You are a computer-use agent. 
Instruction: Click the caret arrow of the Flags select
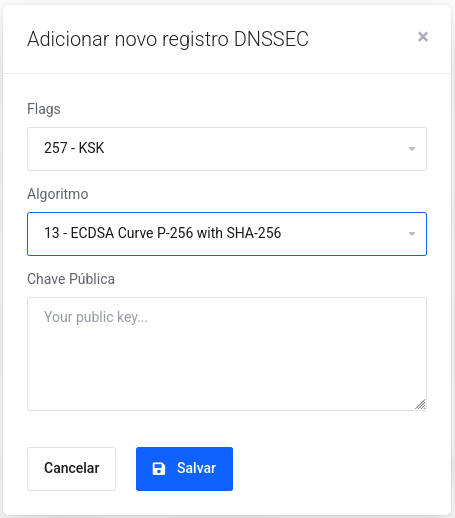(x=412, y=149)
